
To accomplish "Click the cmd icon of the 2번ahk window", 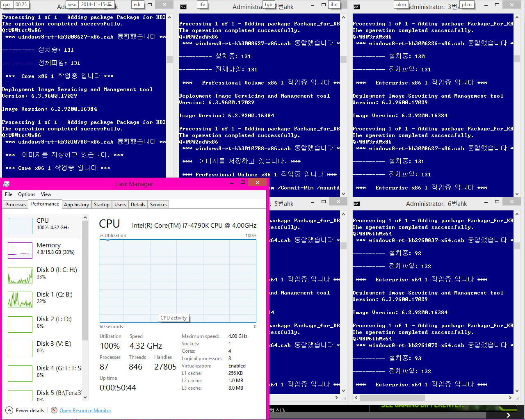I will click(183, 7).
